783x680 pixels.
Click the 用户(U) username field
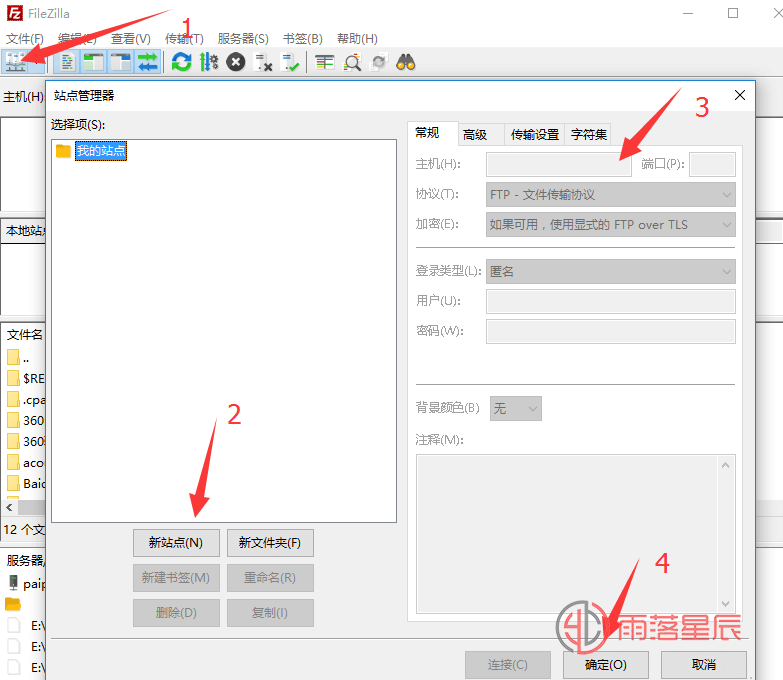(610, 302)
